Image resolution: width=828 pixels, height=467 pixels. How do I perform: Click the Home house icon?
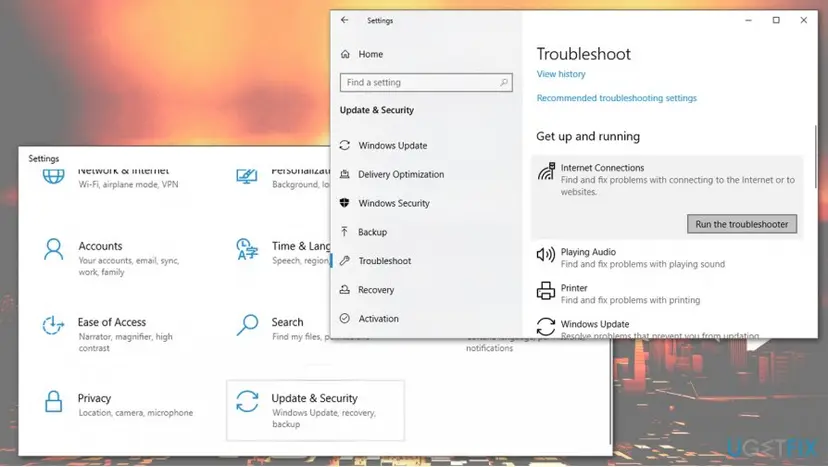pyautogui.click(x=345, y=54)
